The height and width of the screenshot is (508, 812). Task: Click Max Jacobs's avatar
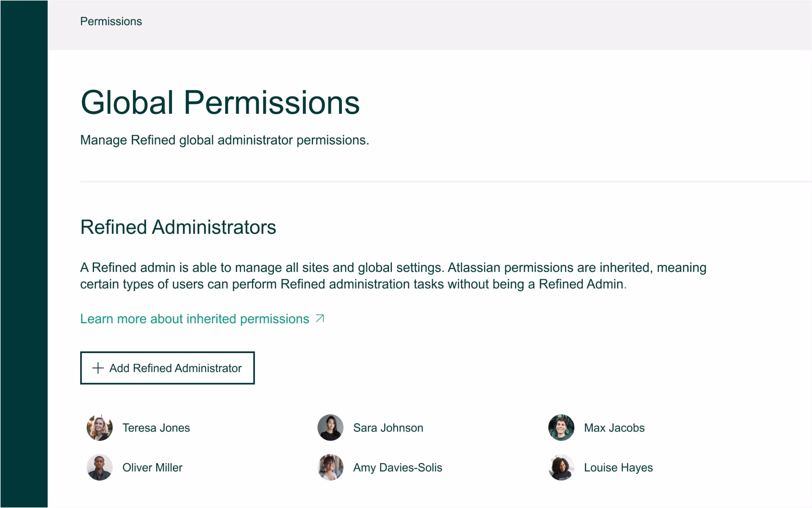click(561, 428)
